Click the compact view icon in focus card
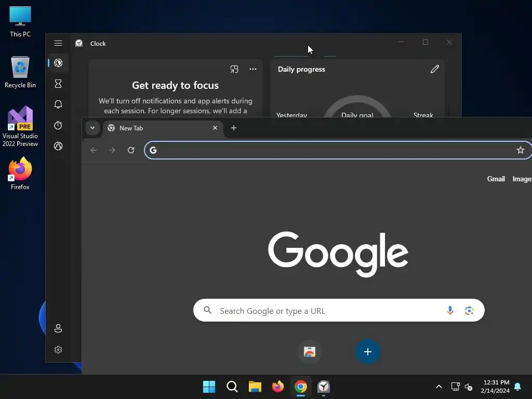Viewport: 532px width, 399px height. click(x=234, y=69)
